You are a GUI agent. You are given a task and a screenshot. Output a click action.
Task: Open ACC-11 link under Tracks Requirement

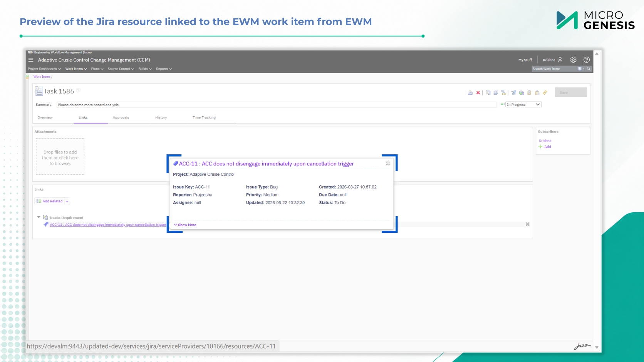point(108,225)
